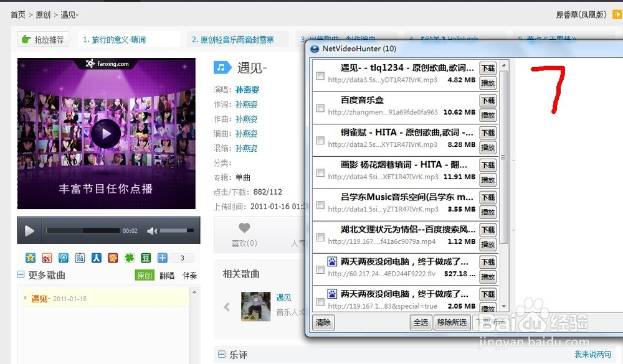Share the song to Sina Weibo
This screenshot has width=623, height=364.
click(47, 258)
